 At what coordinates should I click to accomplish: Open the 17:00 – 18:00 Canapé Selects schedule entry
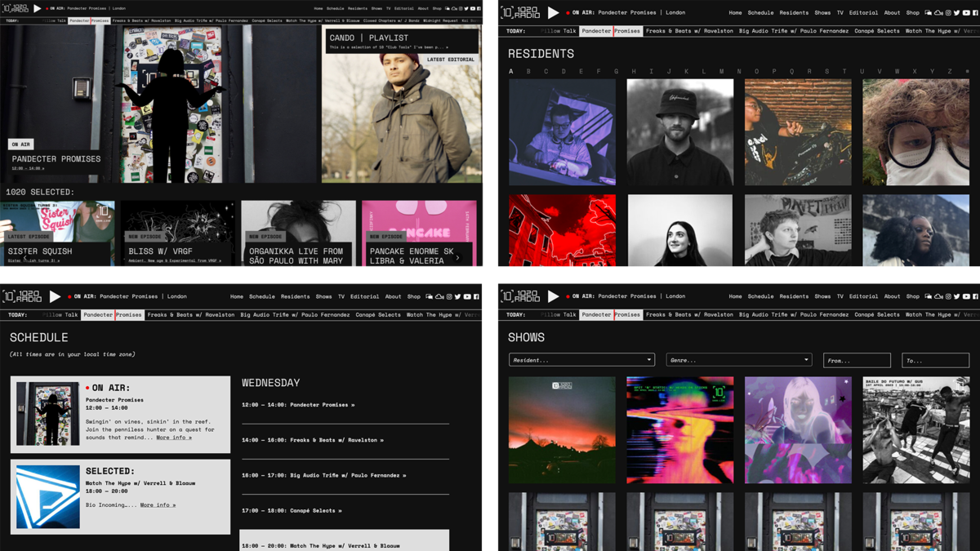pyautogui.click(x=292, y=511)
